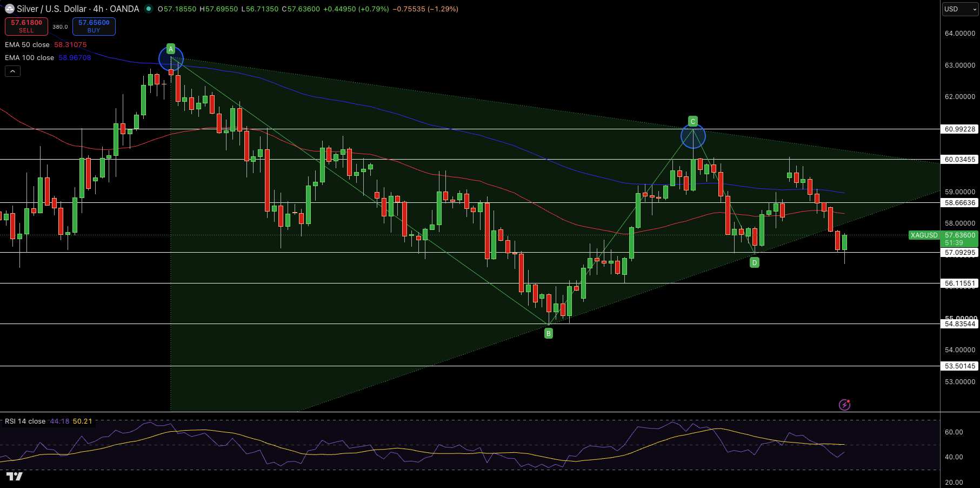Click the 57.09295 price level label
The width and height of the screenshot is (980, 488).
(960, 253)
